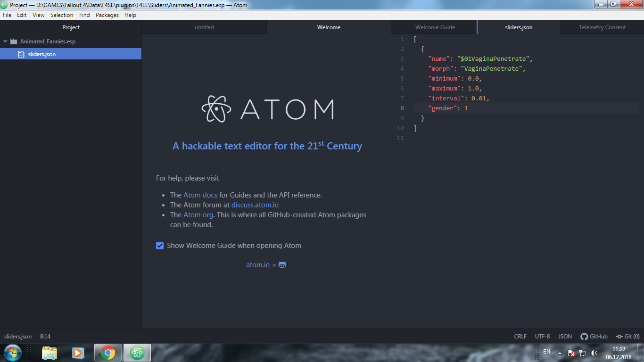Collapse the Animated_Fannies.esp folder chevron

point(5,41)
